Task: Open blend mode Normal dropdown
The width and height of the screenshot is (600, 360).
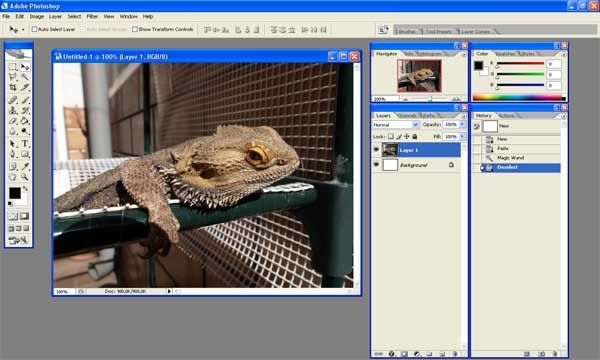Action: 395,125
